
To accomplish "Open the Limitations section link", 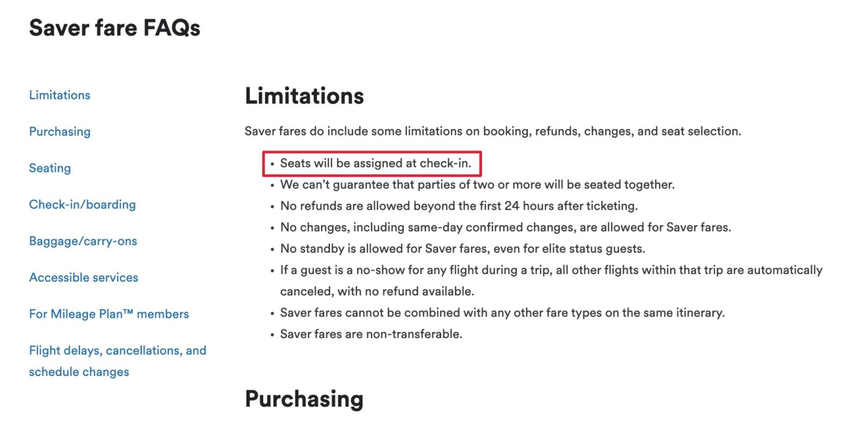I will click(59, 94).
